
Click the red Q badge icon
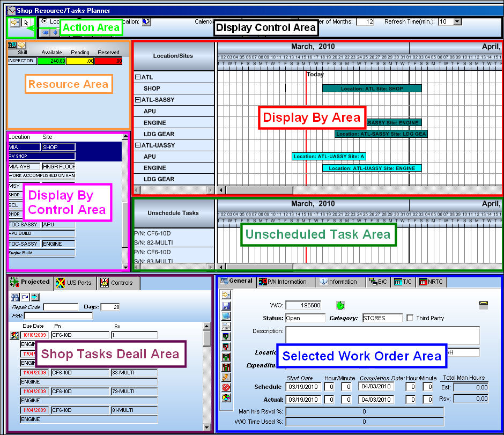click(x=226, y=347)
